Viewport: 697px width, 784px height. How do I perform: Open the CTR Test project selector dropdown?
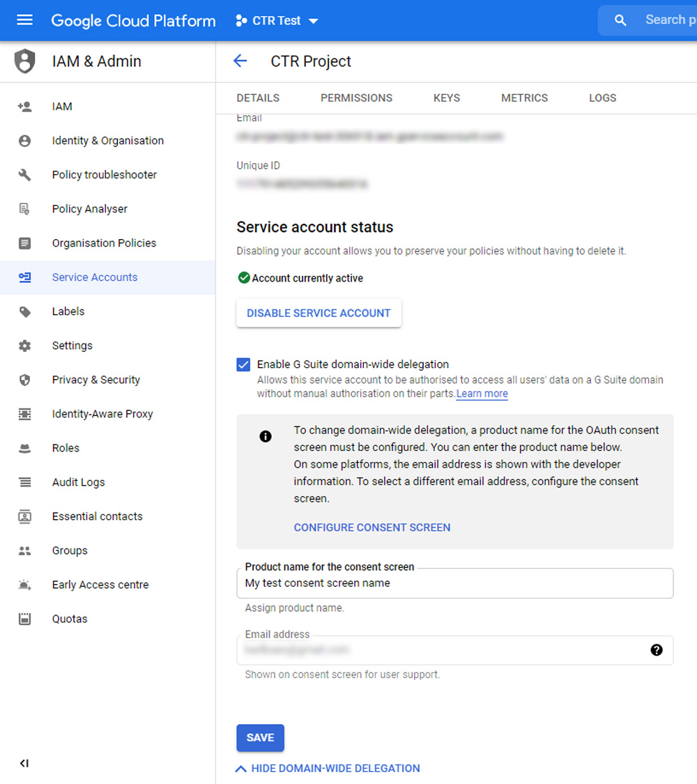[x=277, y=21]
